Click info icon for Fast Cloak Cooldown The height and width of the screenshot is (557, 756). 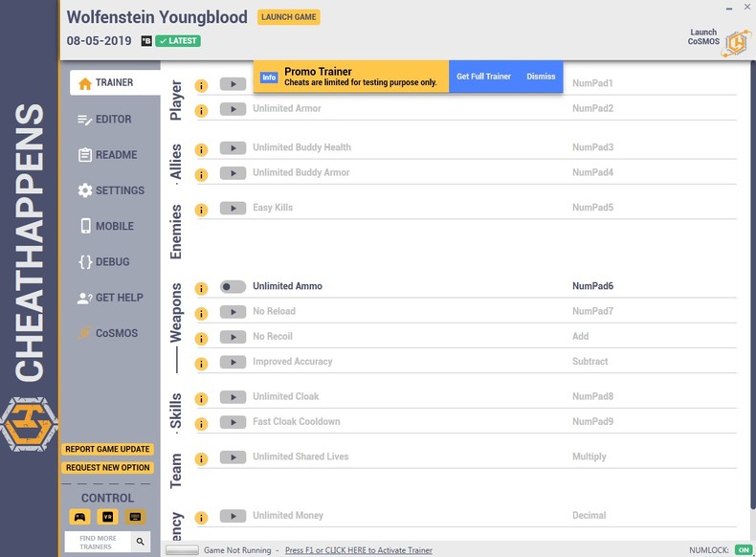[x=201, y=424]
